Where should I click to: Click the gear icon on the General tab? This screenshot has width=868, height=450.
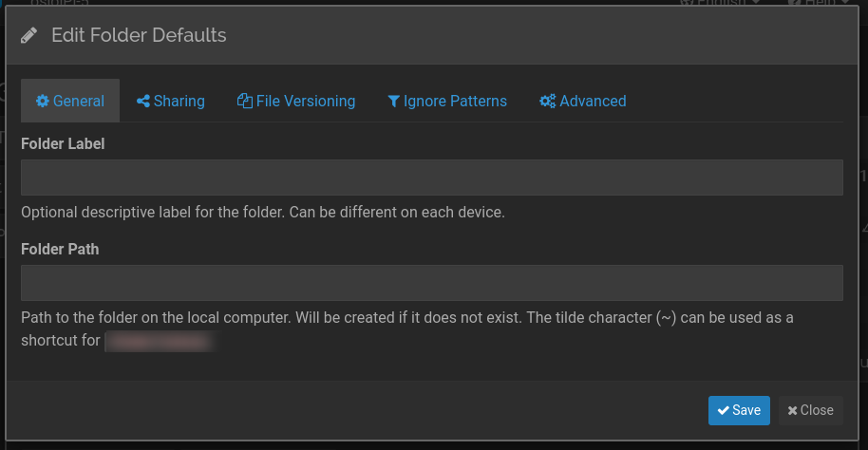coord(42,102)
